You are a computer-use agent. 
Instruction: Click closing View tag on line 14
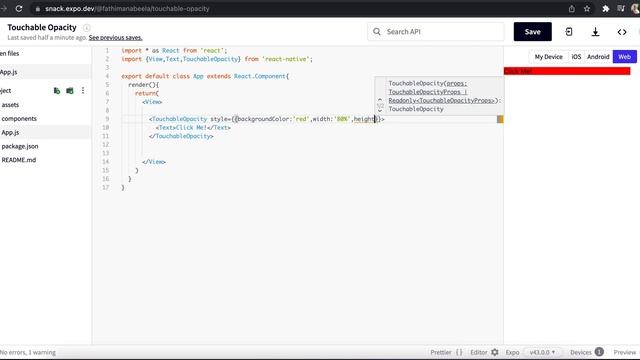click(154, 162)
